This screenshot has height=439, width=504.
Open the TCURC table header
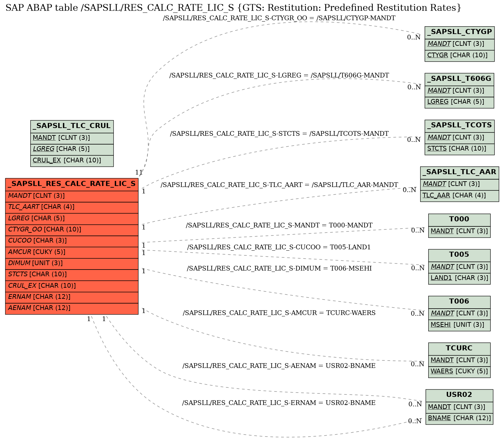click(x=459, y=349)
